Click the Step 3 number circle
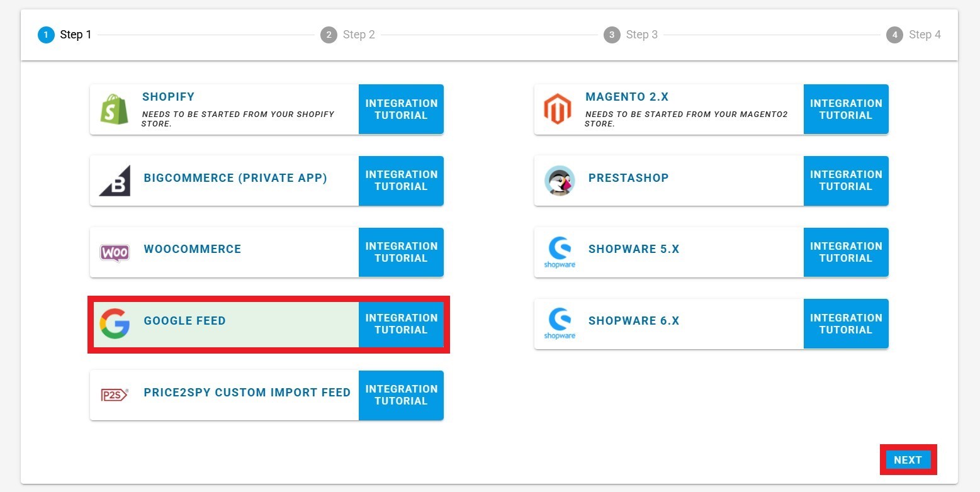The image size is (980, 492). 612,35
